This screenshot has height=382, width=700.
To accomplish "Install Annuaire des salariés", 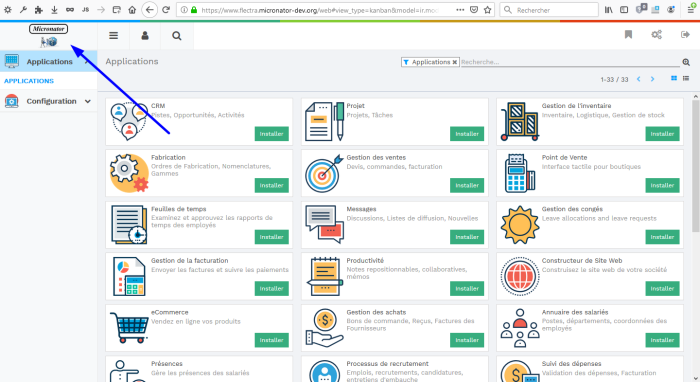I will click(662, 340).
